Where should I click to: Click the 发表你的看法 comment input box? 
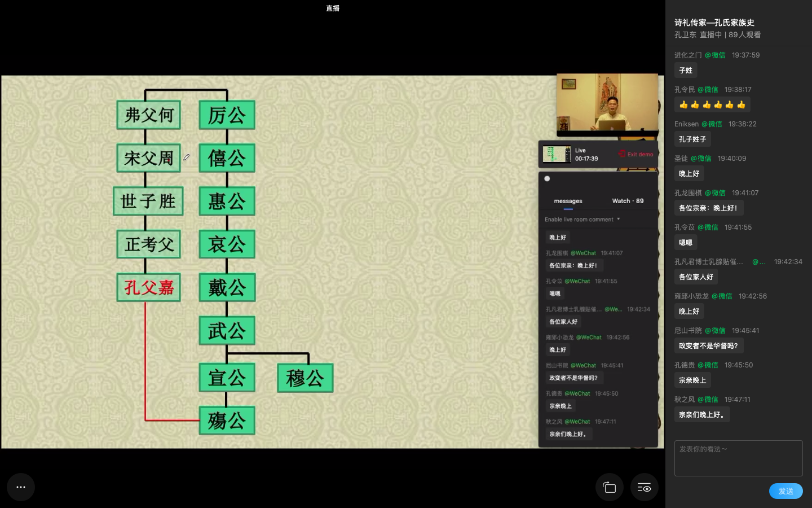738,458
